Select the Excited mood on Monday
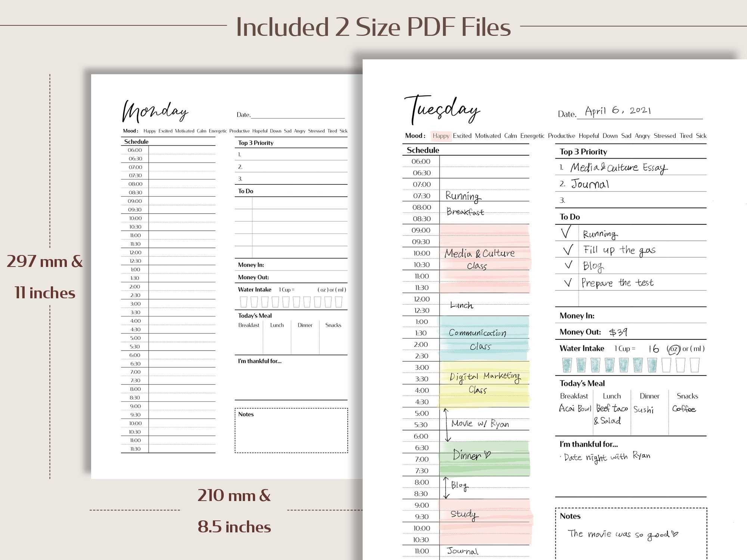The width and height of the screenshot is (747, 560). click(166, 131)
